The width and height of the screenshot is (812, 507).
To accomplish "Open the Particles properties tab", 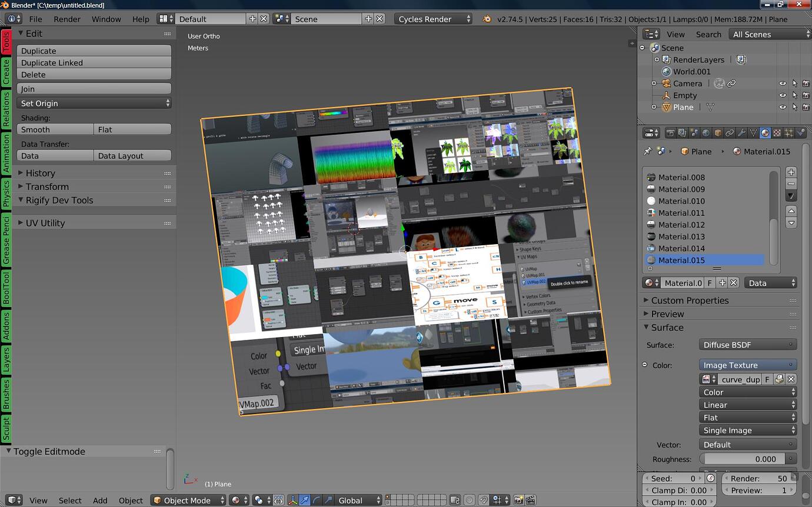I will coord(788,133).
